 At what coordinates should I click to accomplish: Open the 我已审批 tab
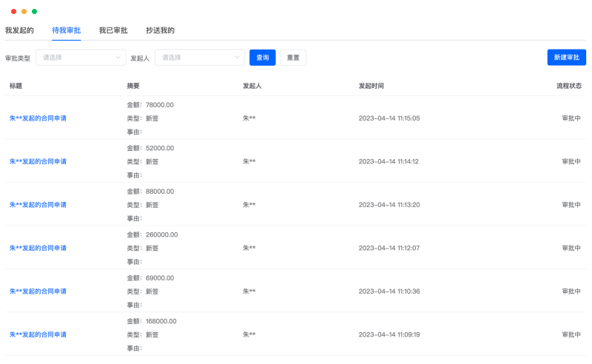pyautogui.click(x=113, y=30)
